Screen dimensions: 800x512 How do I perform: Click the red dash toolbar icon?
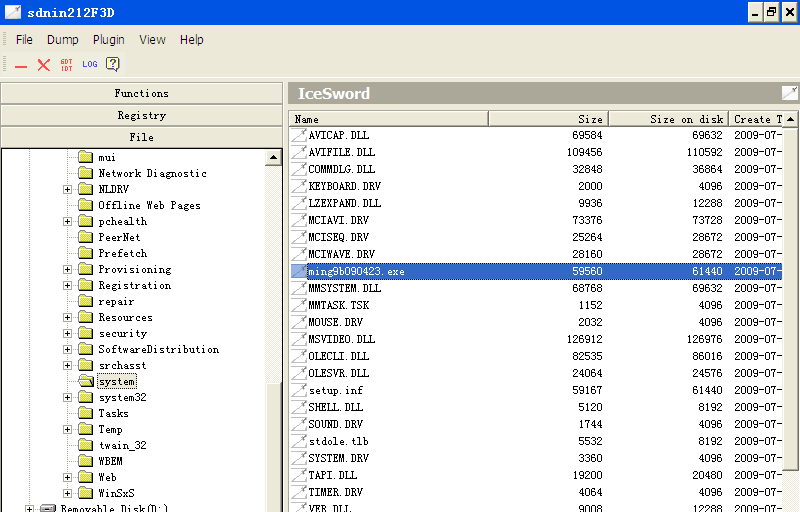pyautogui.click(x=21, y=65)
